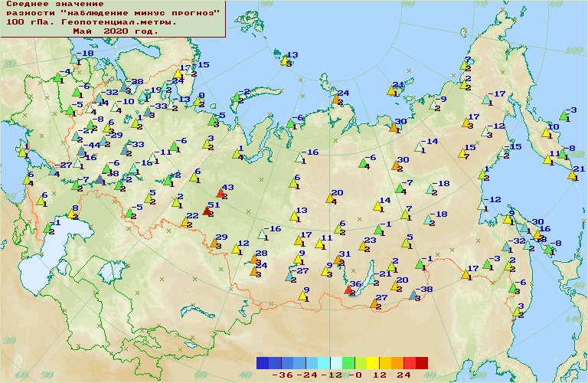
Task: Click the yellow station marker labeled 10
Action: coord(546,132)
